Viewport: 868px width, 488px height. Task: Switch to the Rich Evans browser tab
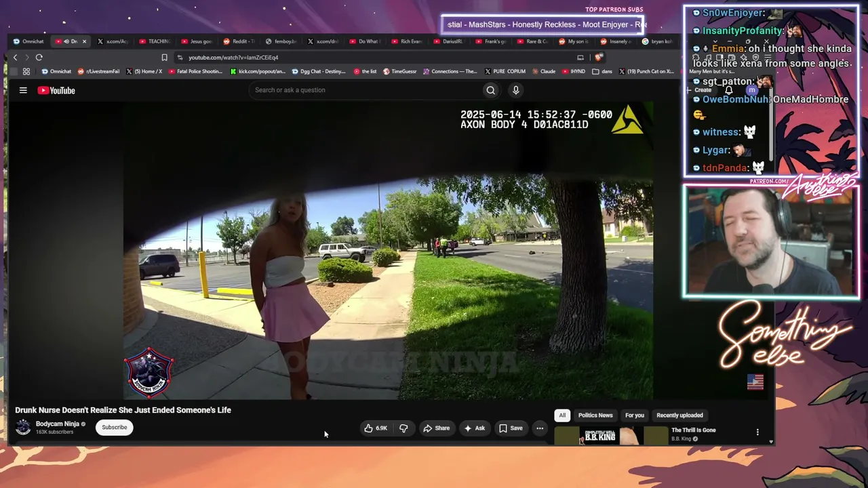[407, 41]
